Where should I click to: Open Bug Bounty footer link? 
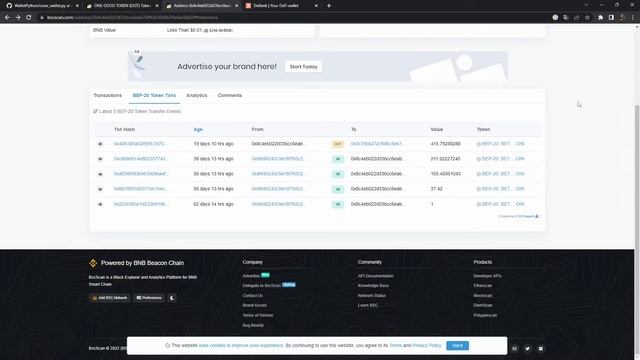coord(253,325)
